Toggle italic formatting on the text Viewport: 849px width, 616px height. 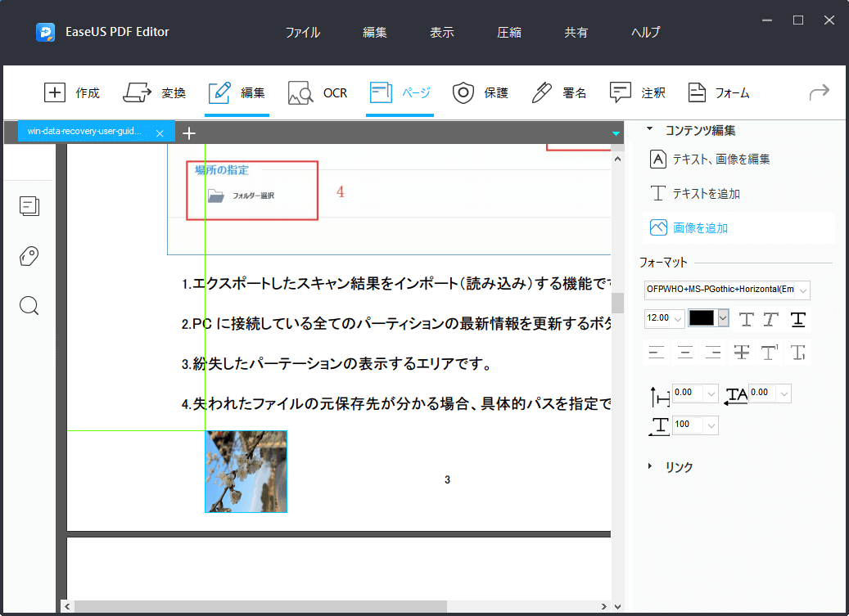[x=772, y=319]
